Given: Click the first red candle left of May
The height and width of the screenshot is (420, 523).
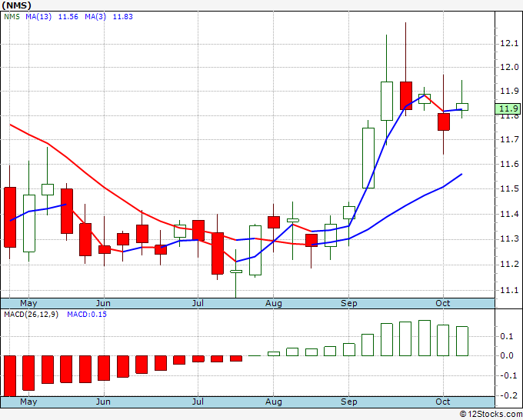Looking at the screenshot, I should 10,217.
